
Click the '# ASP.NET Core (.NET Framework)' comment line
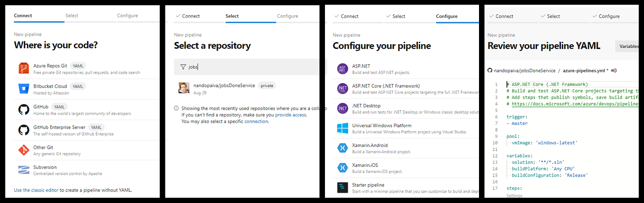(547, 84)
